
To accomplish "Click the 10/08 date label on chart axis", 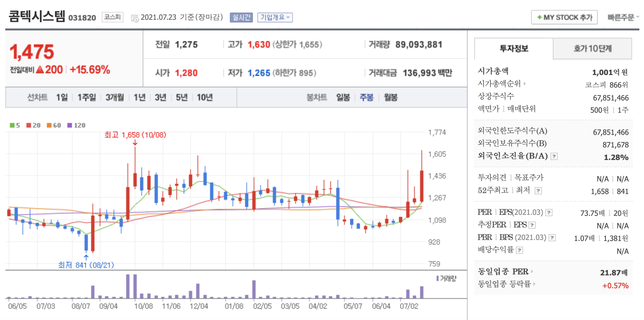I will (143, 306).
